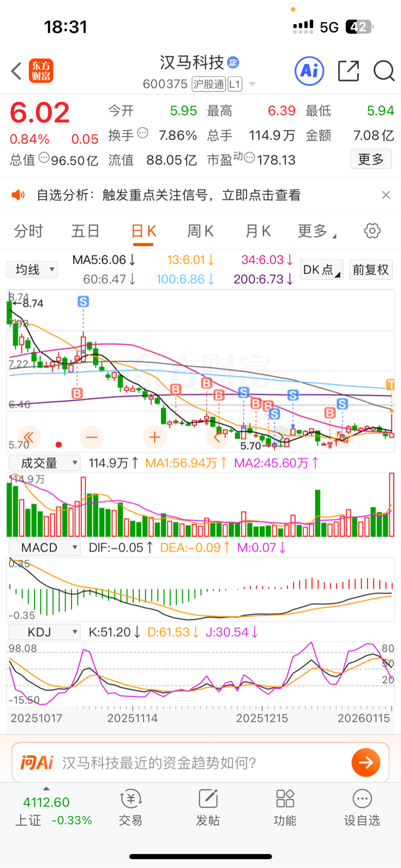Open the 东方财富 logo icon

[41, 71]
